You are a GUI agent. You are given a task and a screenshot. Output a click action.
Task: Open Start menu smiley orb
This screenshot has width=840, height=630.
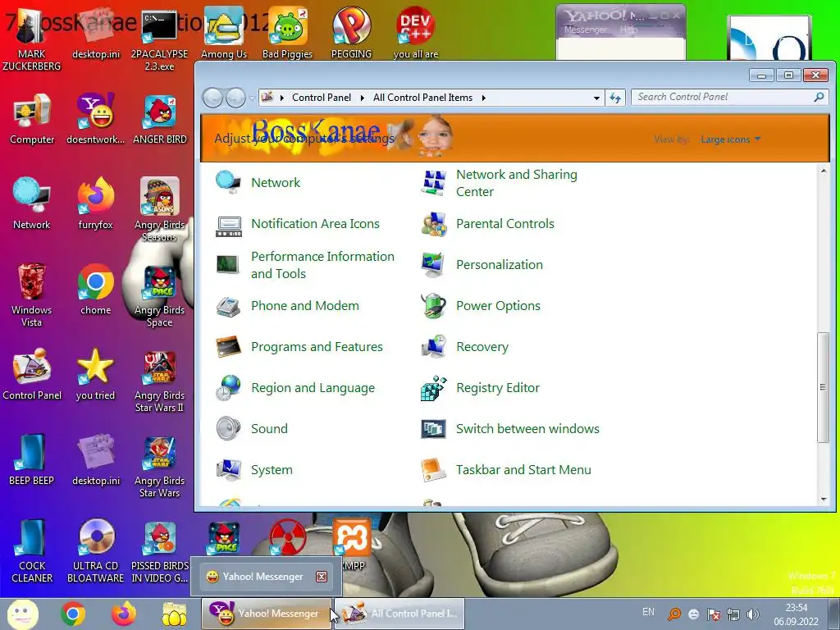[22, 614]
